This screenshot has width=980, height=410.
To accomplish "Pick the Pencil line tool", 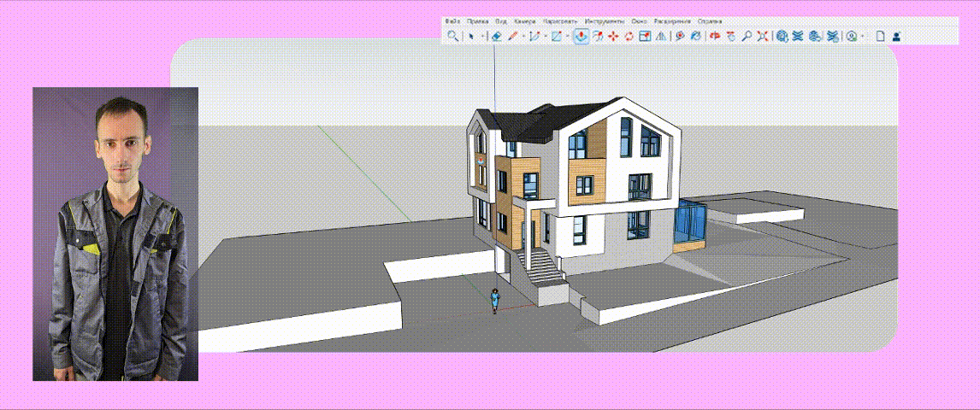I will pyautogui.click(x=513, y=36).
